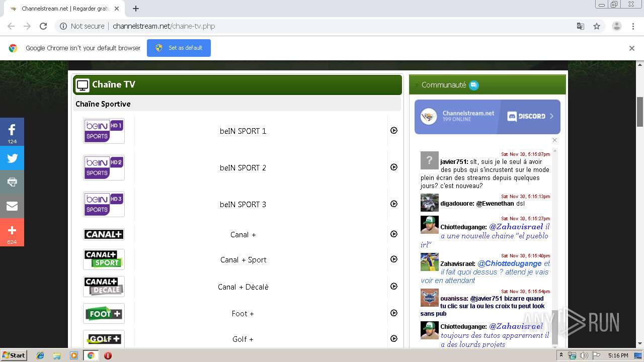
Task: Open the Chaîne TV monitor icon
Action: coord(83,85)
